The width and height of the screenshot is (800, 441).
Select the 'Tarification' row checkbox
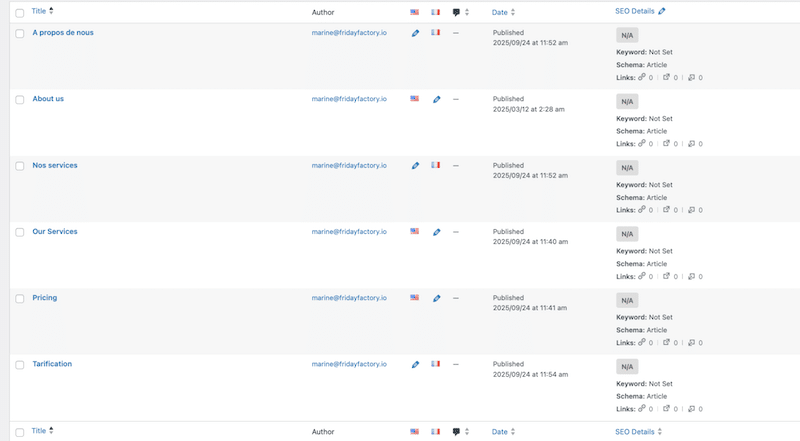pos(19,365)
